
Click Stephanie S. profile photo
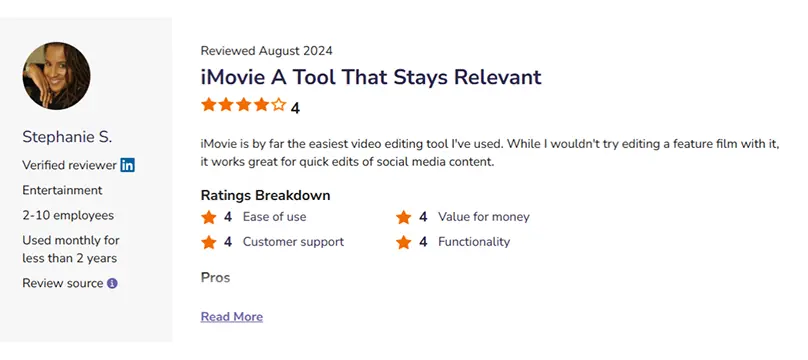coord(57,76)
